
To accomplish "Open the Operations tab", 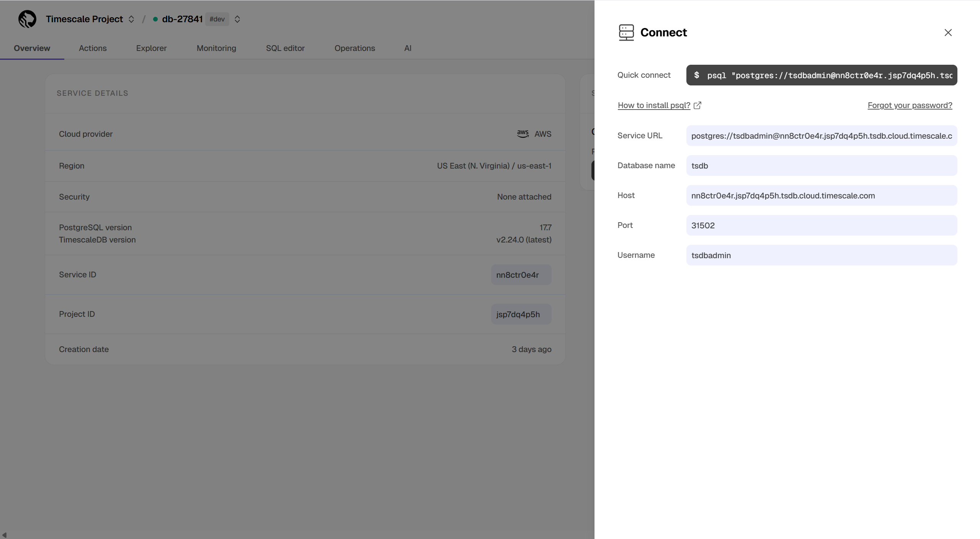I will pyautogui.click(x=354, y=48).
